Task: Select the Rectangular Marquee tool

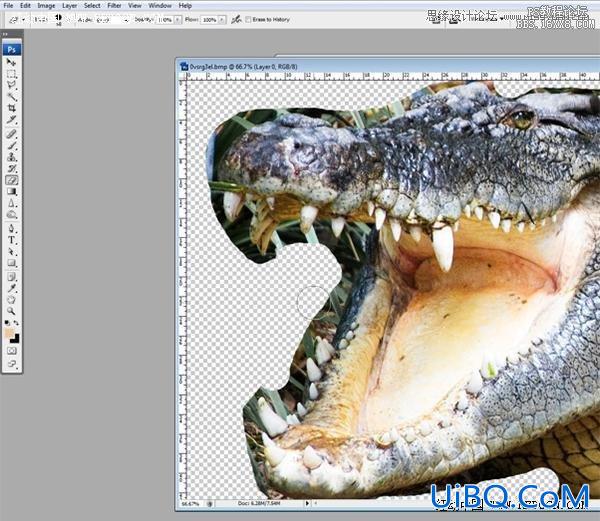Action: click(11, 74)
